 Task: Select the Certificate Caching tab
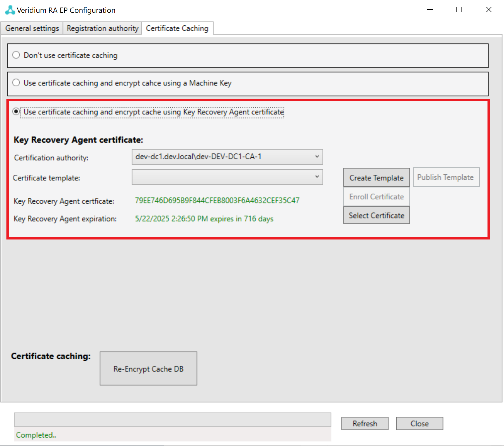(x=177, y=29)
